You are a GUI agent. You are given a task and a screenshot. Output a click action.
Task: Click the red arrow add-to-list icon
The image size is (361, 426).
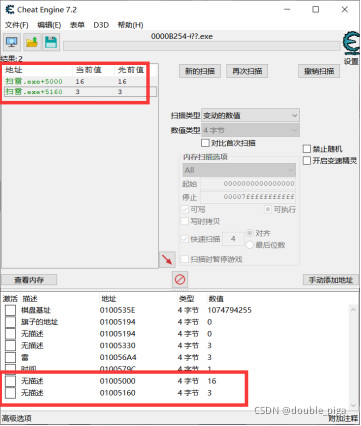click(x=167, y=259)
